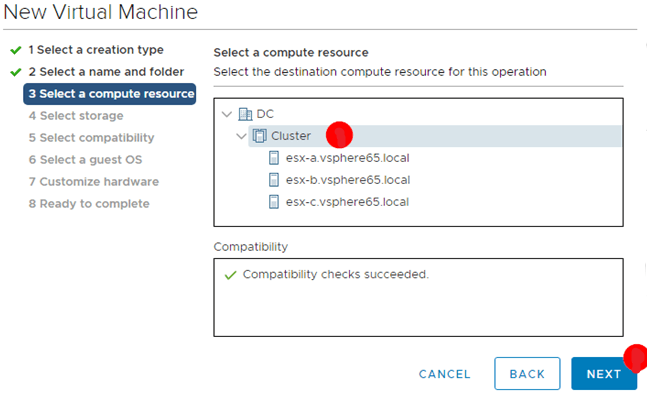Collapse the Cluster tree node
Viewport: 647px width, 393px height.
point(241,136)
